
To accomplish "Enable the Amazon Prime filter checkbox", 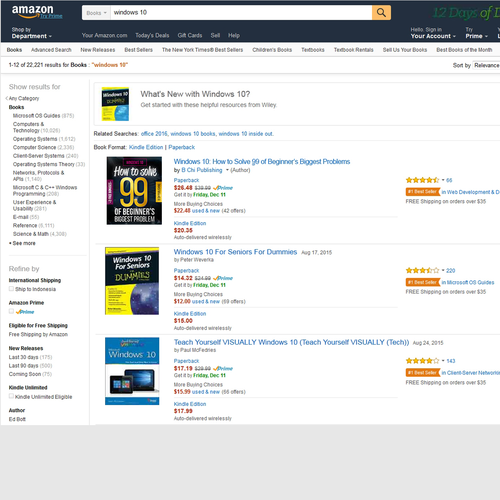I will click(x=11, y=311).
